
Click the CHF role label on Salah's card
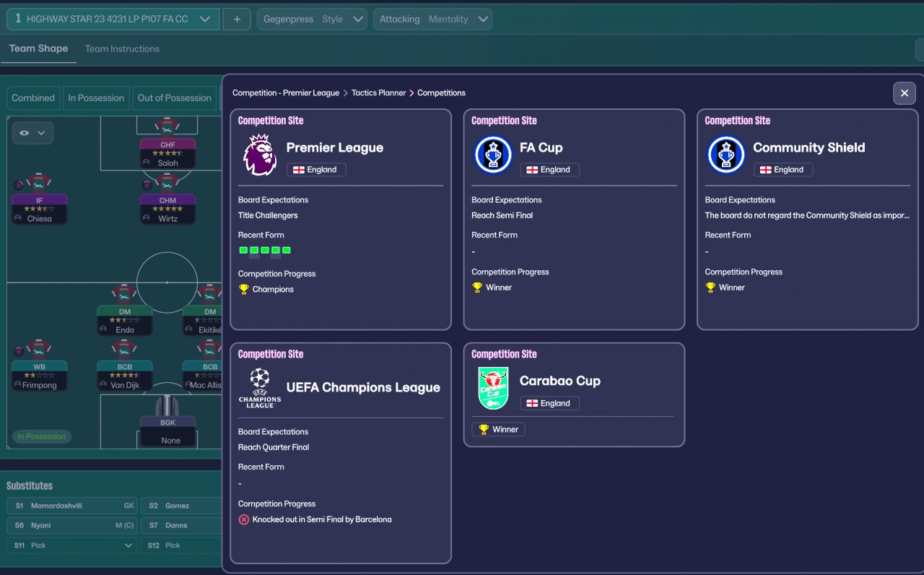click(x=167, y=144)
